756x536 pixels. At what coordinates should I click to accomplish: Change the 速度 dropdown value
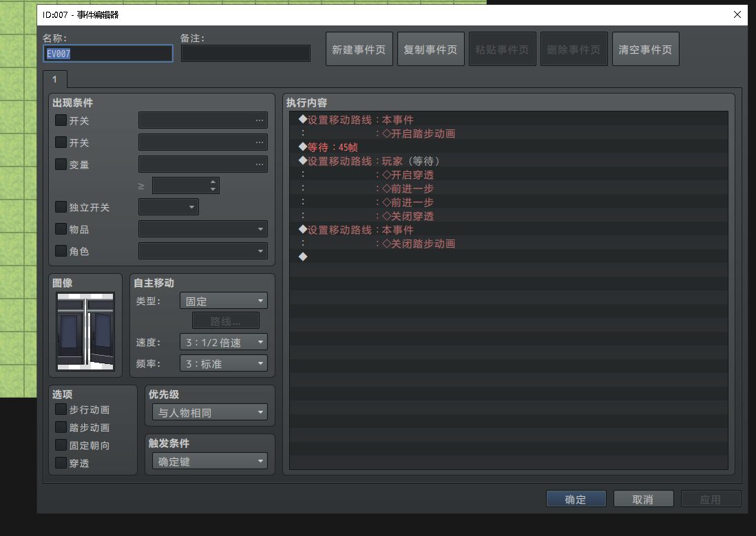[224, 342]
